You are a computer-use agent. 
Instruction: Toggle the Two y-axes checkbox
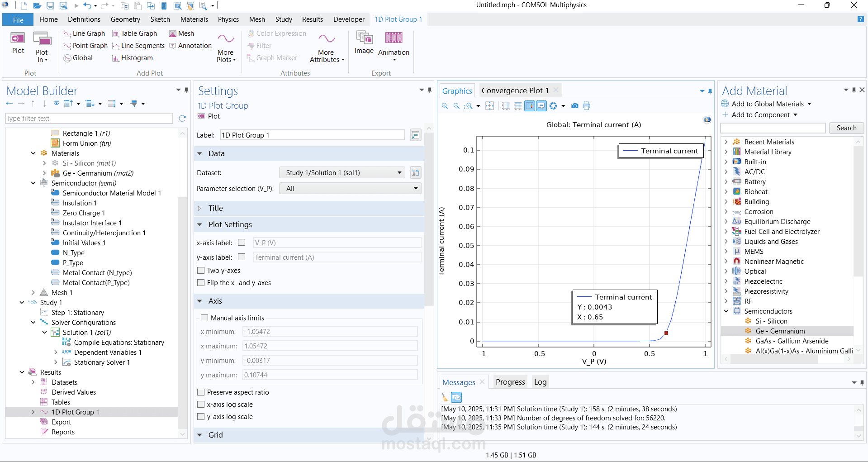click(x=201, y=271)
